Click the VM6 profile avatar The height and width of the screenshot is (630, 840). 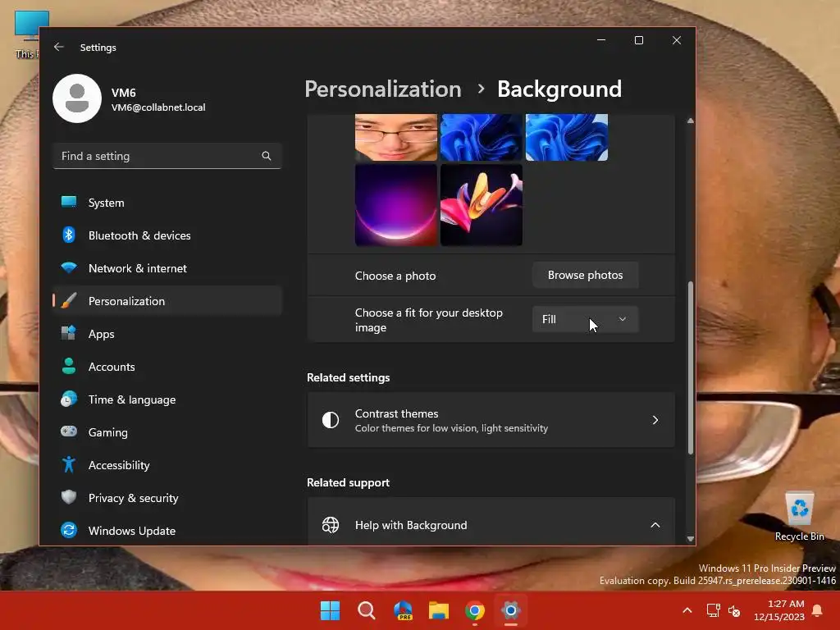pyautogui.click(x=77, y=98)
